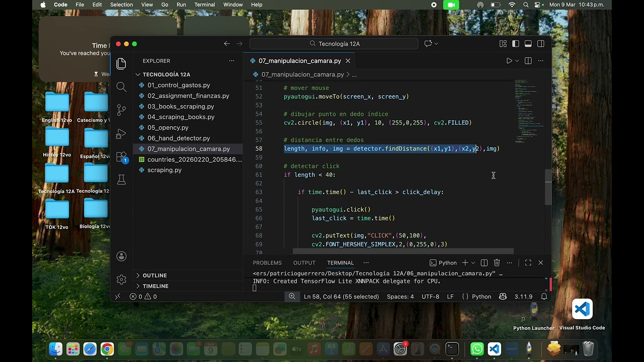This screenshot has width=644, height=362.
Task: Open the Copilot chat dropdown chevron
Action: pyautogui.click(x=436, y=44)
